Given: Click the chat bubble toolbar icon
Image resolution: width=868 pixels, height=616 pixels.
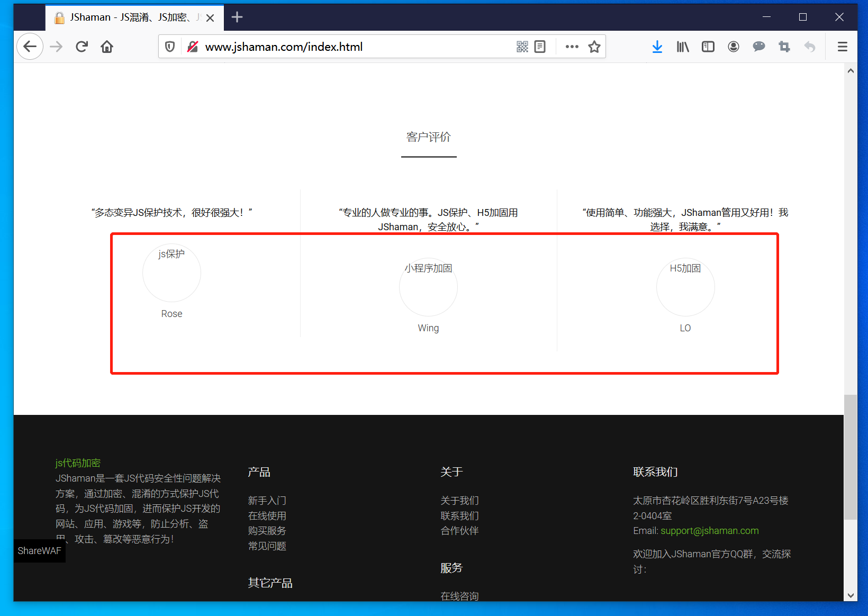Looking at the screenshot, I should click(x=759, y=47).
